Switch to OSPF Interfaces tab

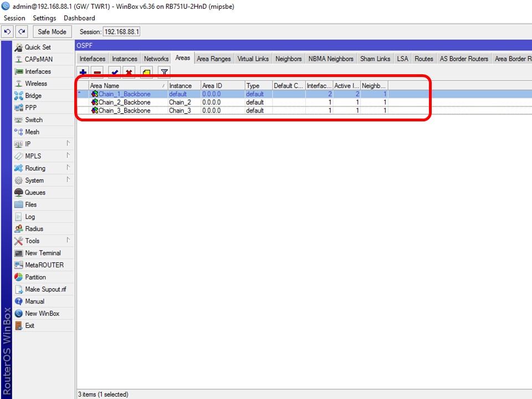click(93, 59)
